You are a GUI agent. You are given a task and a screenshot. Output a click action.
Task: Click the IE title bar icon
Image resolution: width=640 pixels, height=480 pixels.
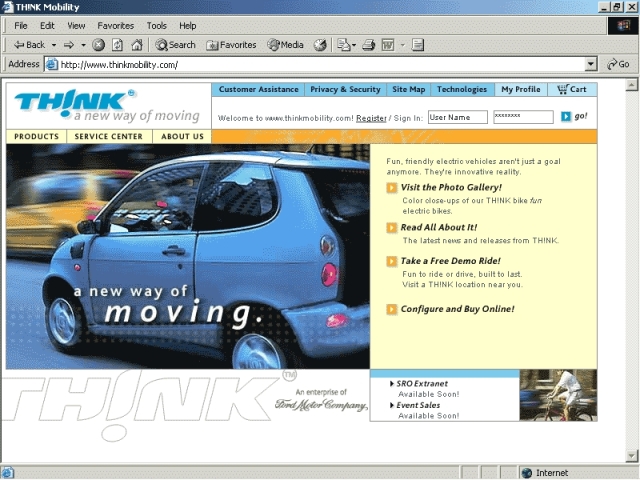click(8, 7)
